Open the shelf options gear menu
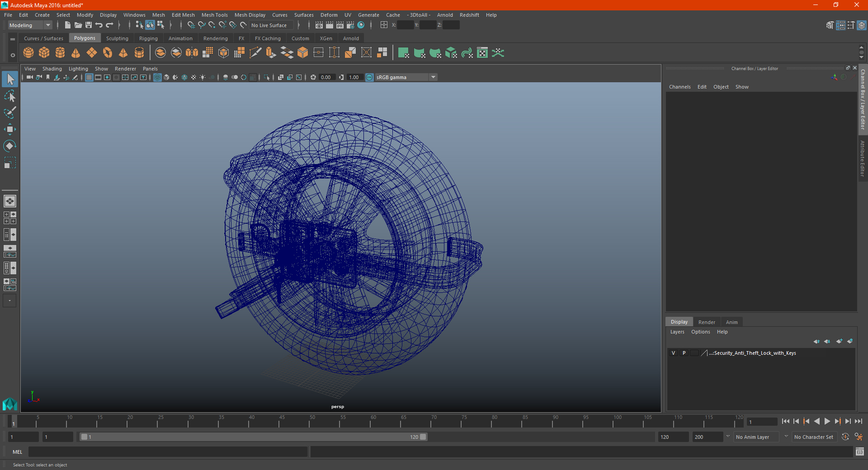Image resolution: width=868 pixels, height=470 pixels. coord(13,55)
